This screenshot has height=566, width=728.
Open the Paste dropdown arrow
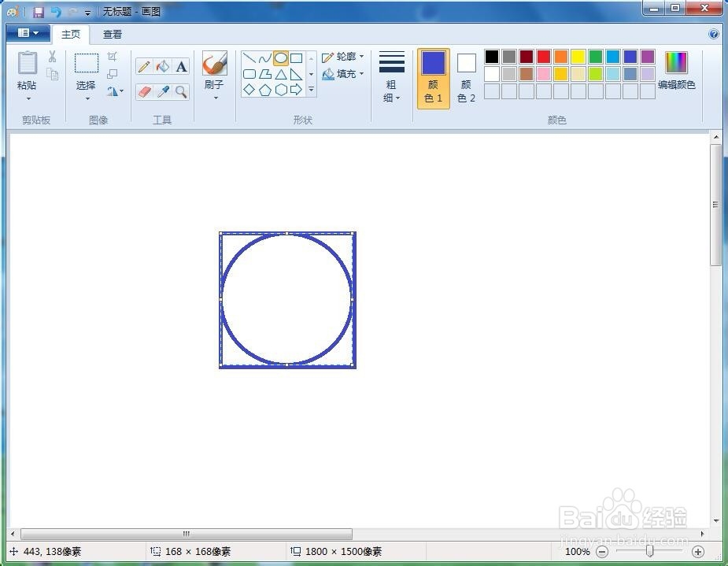point(28,98)
